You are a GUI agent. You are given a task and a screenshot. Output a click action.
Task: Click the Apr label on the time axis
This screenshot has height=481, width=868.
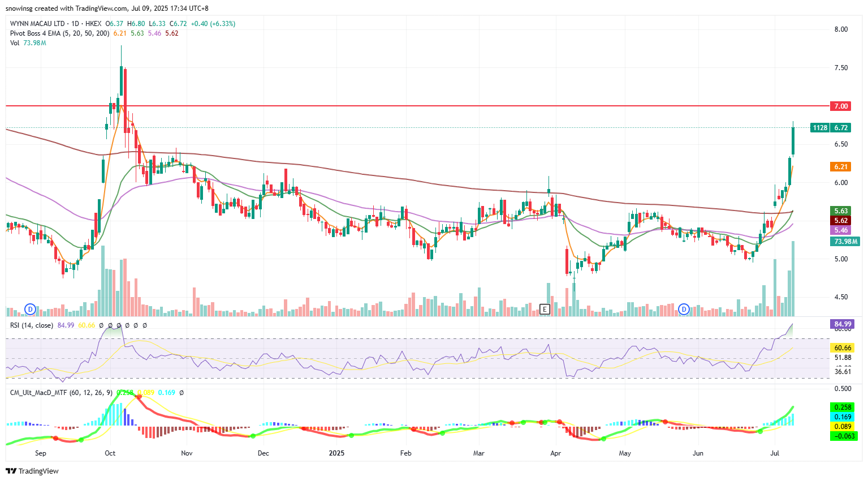(556, 453)
